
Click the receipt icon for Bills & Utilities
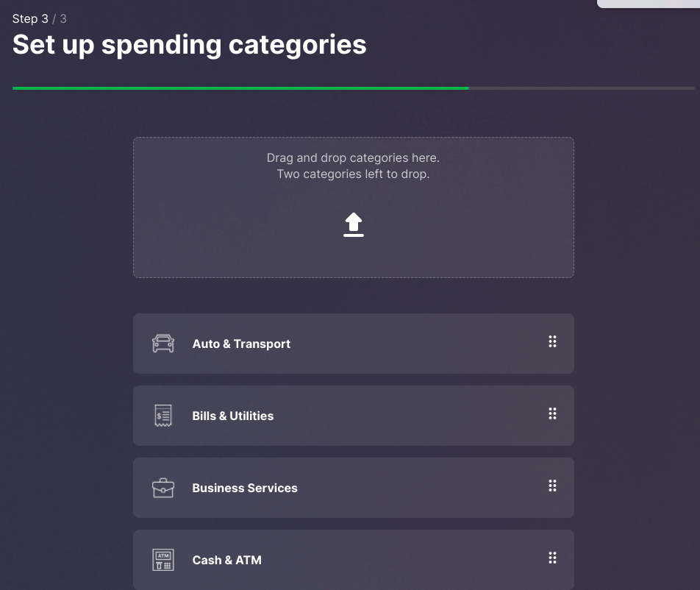[163, 416]
